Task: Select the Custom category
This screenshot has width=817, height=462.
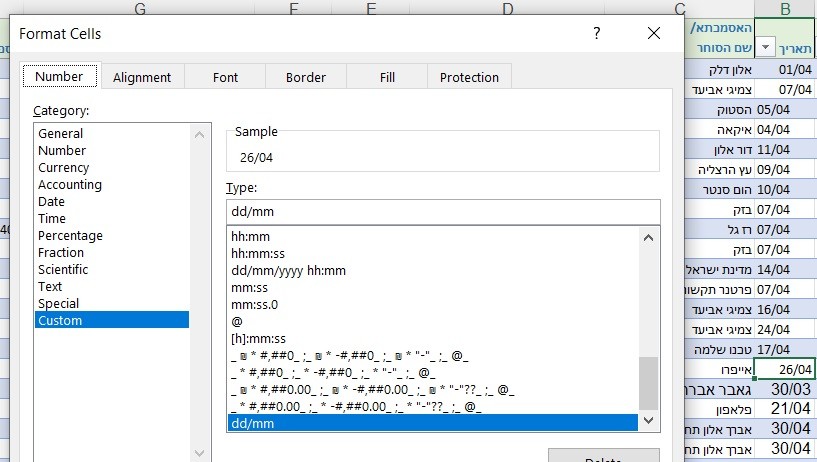Action: pyautogui.click(x=112, y=320)
